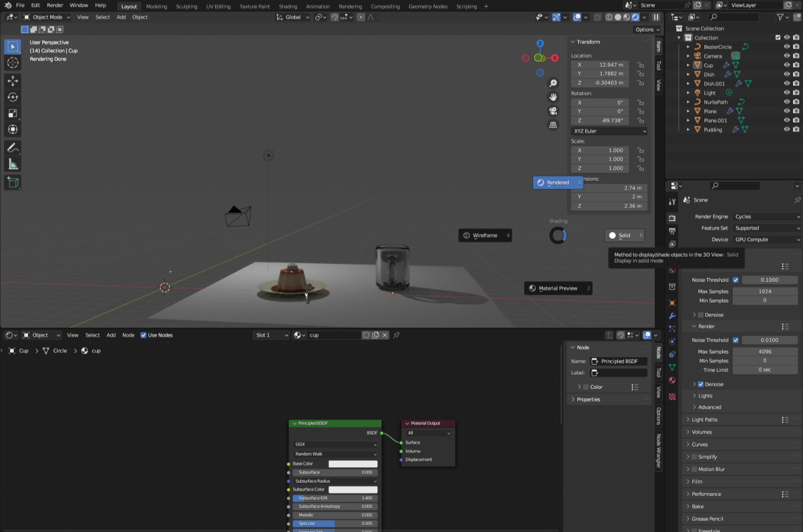Image resolution: width=803 pixels, height=532 pixels.
Task: Click the viewport Options button
Action: tap(647, 30)
